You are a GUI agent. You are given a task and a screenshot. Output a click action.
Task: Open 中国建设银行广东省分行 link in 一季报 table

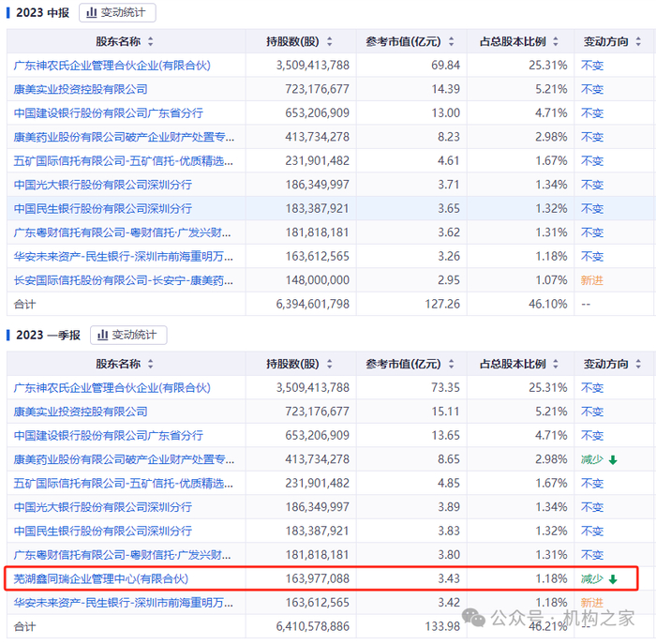click(x=108, y=436)
